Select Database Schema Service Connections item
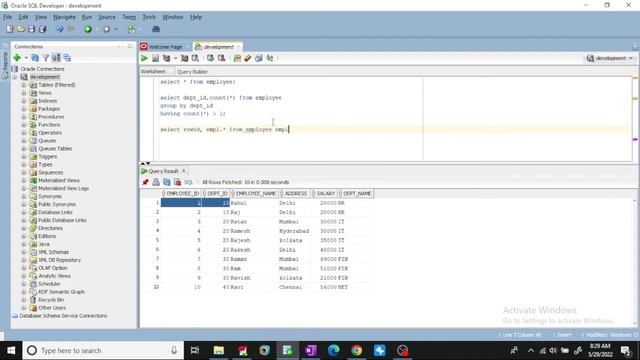The width and height of the screenshot is (640, 360). 63,316
